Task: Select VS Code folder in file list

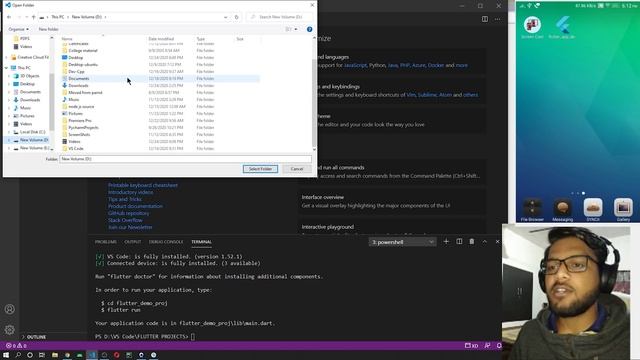Action: [160, 149]
